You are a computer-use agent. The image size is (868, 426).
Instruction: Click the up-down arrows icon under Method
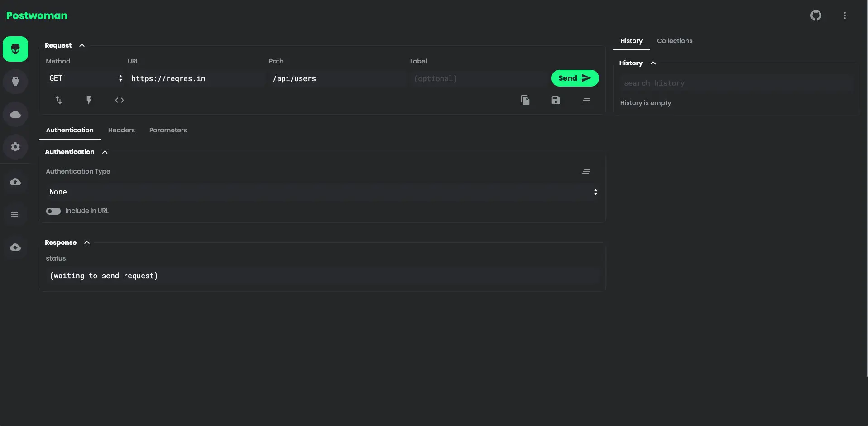coord(58,100)
